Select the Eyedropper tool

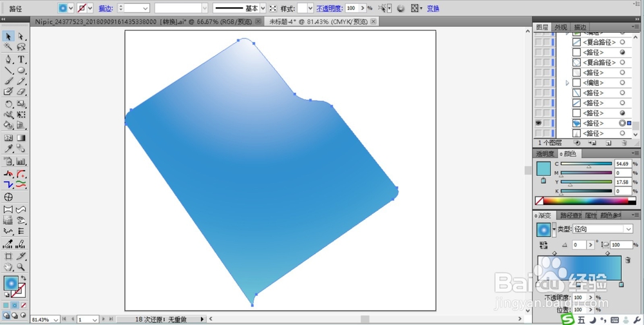click(x=8, y=148)
